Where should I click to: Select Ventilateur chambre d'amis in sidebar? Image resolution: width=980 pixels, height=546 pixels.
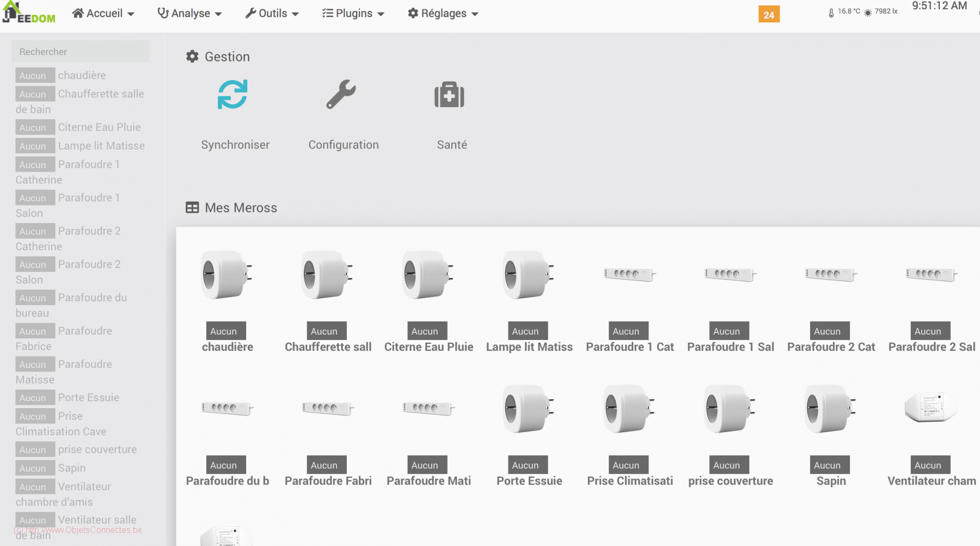click(x=63, y=494)
